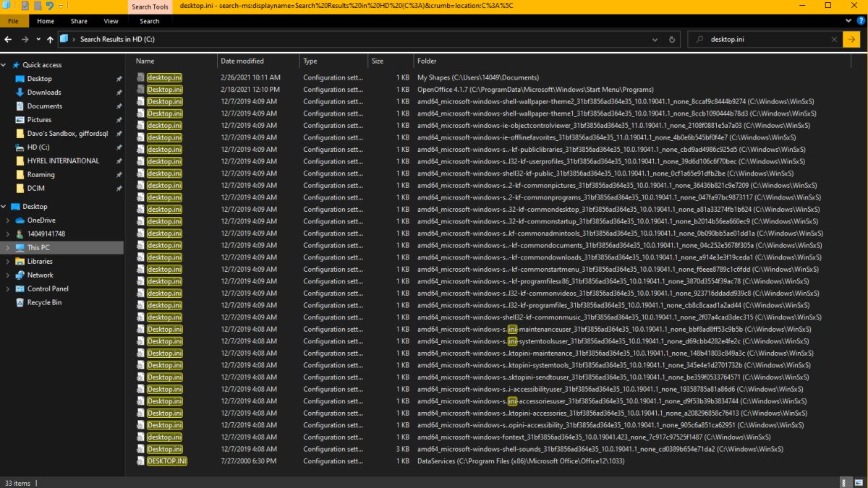Click the Search Tools contextual tab
This screenshot has height=488, width=868.
coord(150,7)
